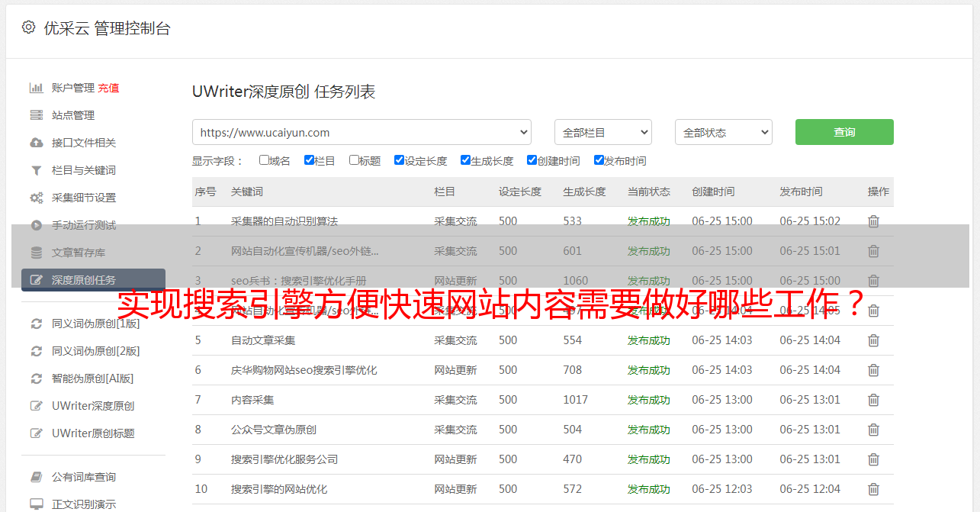This screenshot has height=512, width=980.
Task: Click the keyword 内容采集
Action: pos(252,400)
